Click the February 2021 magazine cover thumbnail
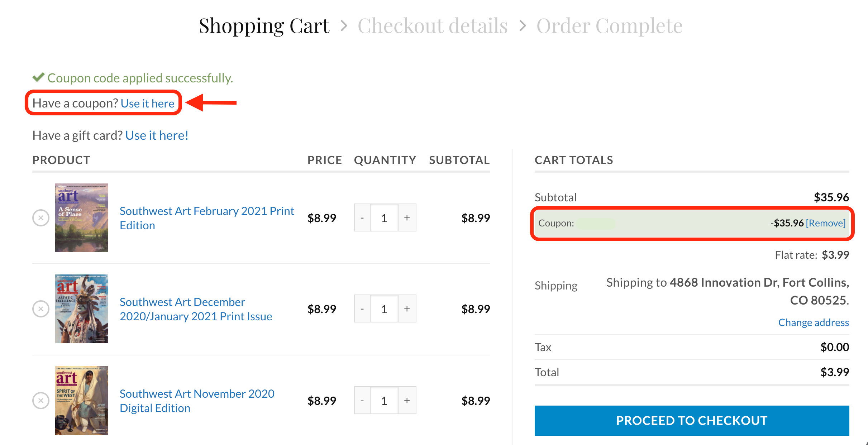This screenshot has height=445, width=868. [x=82, y=218]
